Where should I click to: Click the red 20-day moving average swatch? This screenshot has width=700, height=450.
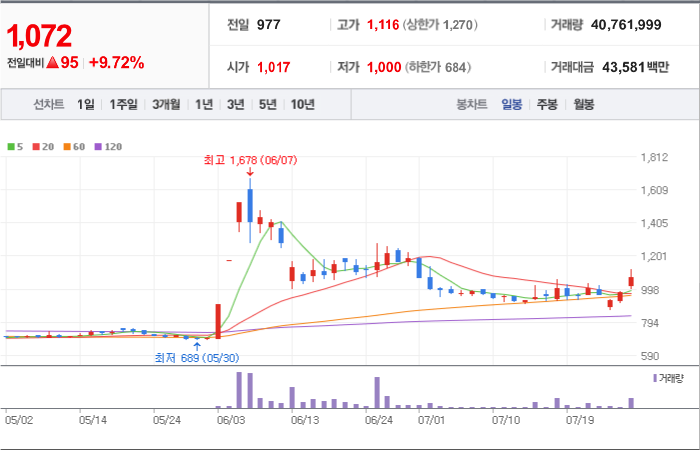point(36,147)
